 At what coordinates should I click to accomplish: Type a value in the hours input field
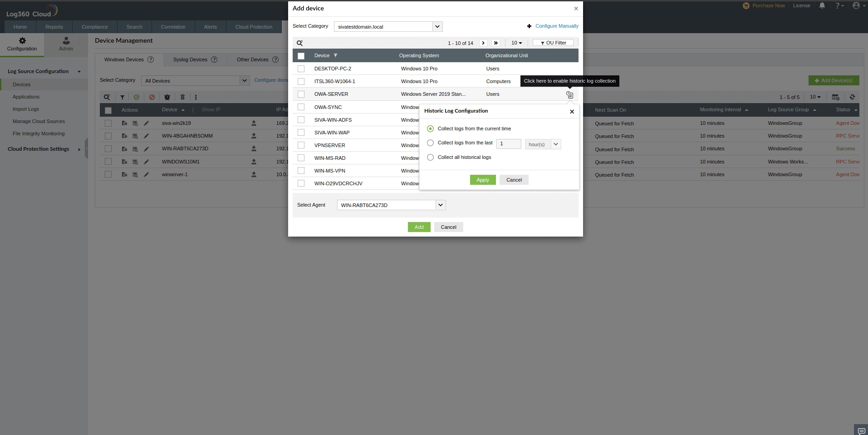pyautogui.click(x=508, y=144)
